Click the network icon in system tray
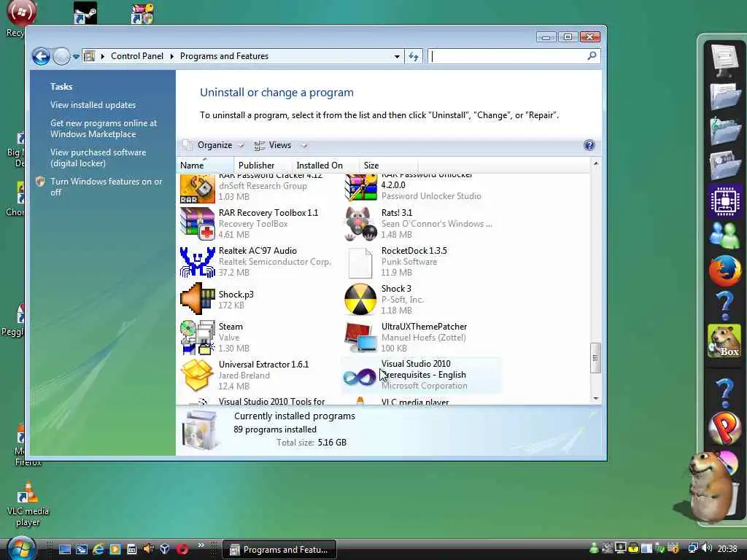 [x=693, y=548]
